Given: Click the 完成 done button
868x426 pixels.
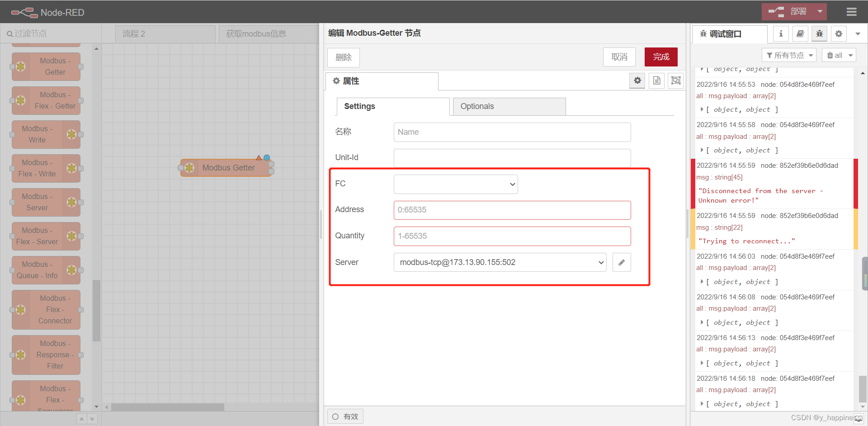Looking at the screenshot, I should click(x=661, y=57).
